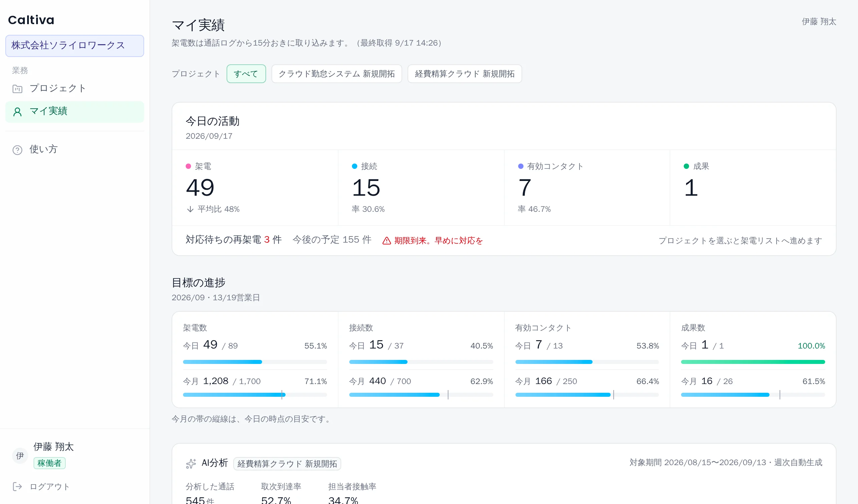Click 成果数 今日 green progress bar
This screenshot has height=504, width=858.
tap(753, 362)
